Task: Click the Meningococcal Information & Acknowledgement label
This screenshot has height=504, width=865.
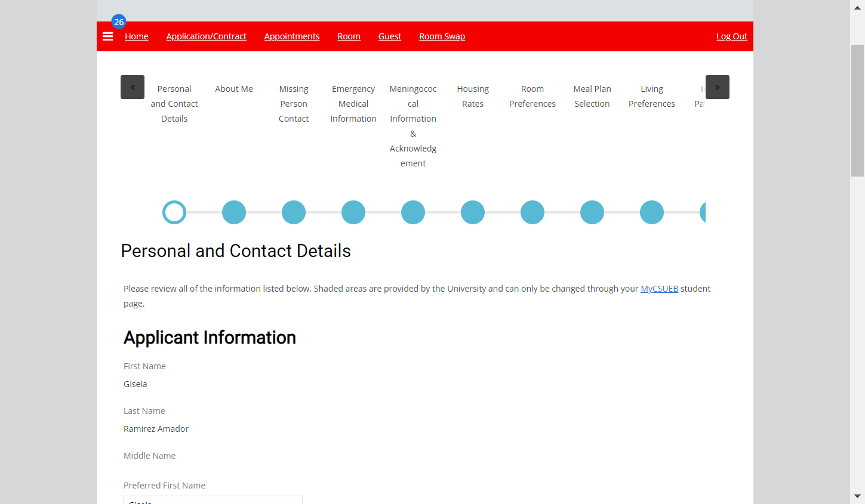Action: (x=413, y=126)
